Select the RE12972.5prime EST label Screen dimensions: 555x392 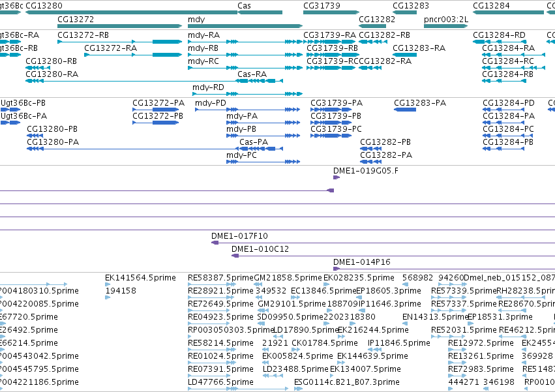click(x=481, y=344)
